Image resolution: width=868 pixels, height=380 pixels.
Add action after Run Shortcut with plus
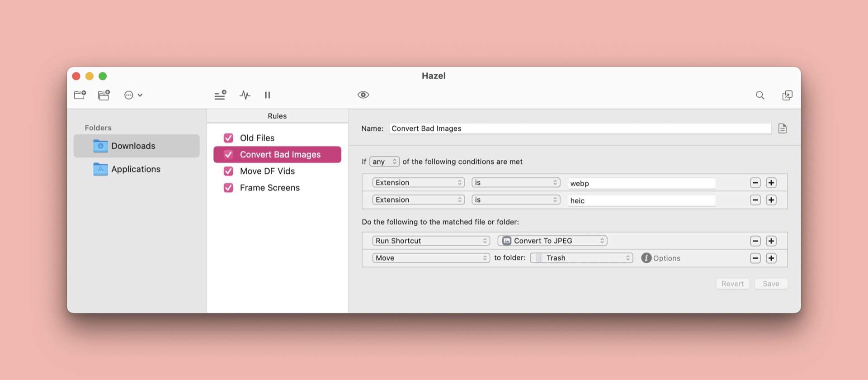tap(771, 241)
